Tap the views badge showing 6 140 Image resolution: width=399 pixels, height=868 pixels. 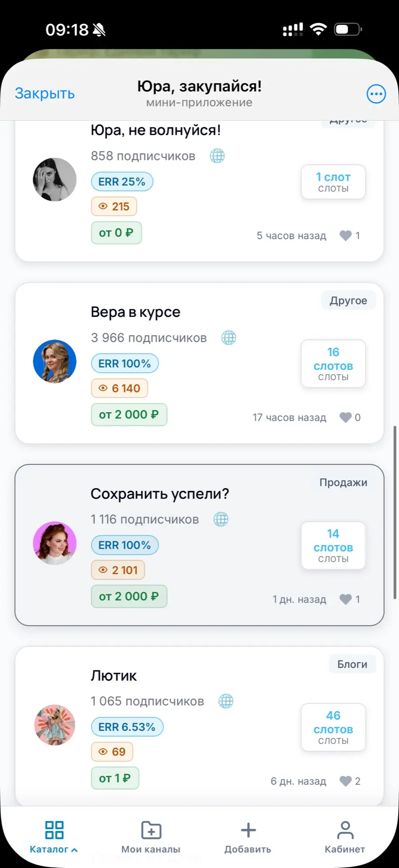coord(120,388)
